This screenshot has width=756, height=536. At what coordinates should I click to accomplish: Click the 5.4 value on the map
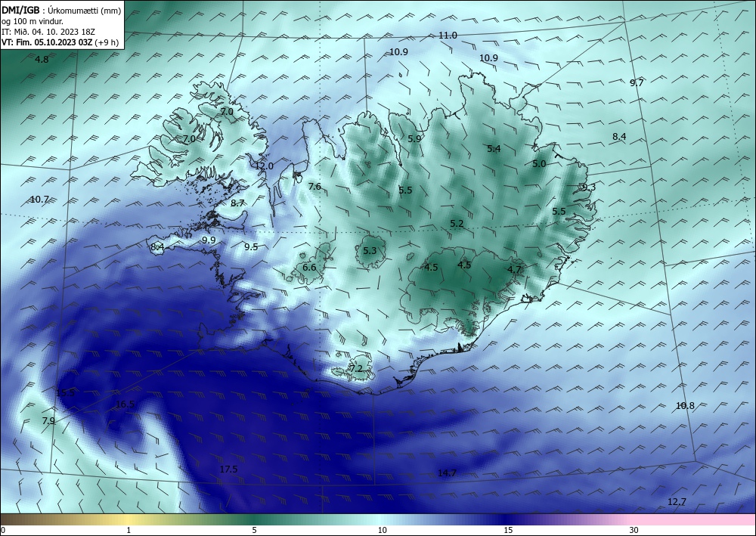494,148
